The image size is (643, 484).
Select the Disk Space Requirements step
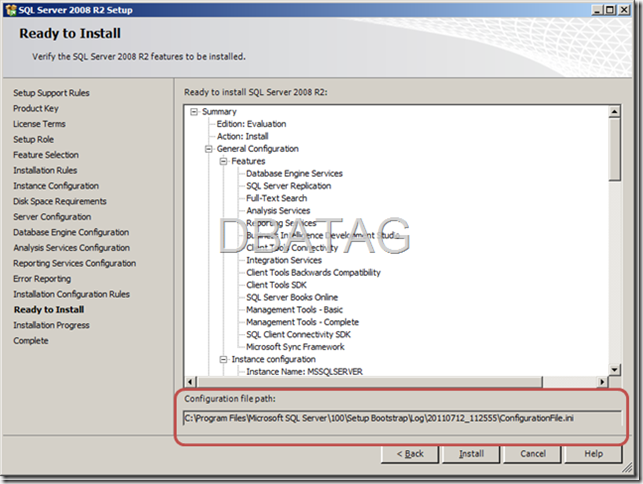(60, 201)
